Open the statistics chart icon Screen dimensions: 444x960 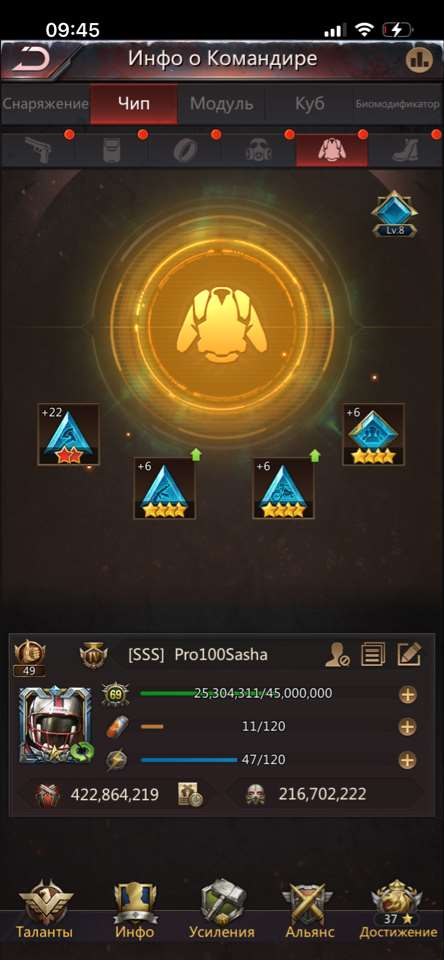pyautogui.click(x=420, y=59)
